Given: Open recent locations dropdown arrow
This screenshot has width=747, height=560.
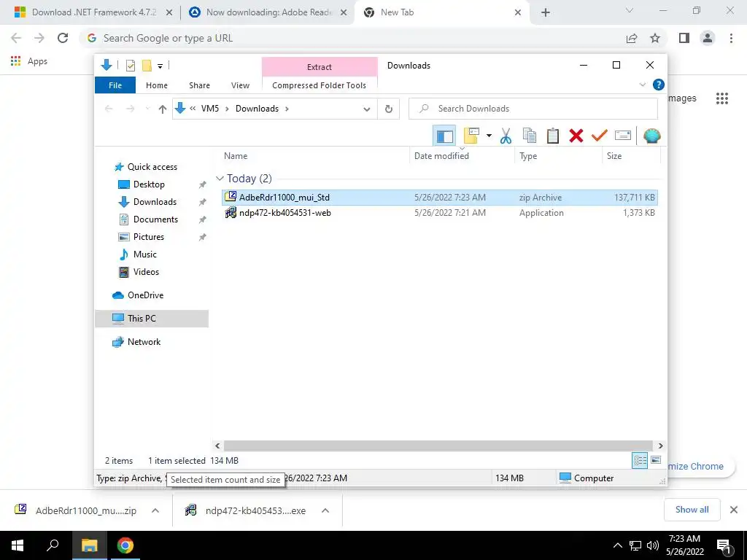Looking at the screenshot, I should coord(147,109).
